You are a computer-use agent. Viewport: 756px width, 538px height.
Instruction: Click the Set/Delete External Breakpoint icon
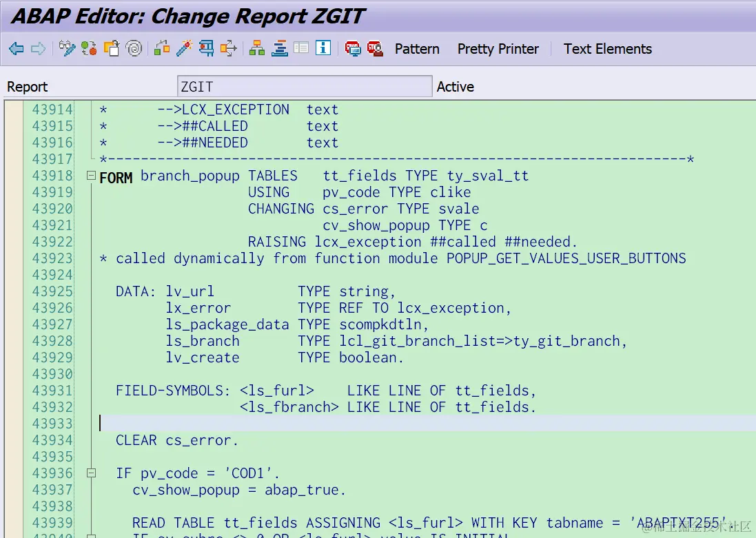click(x=375, y=49)
